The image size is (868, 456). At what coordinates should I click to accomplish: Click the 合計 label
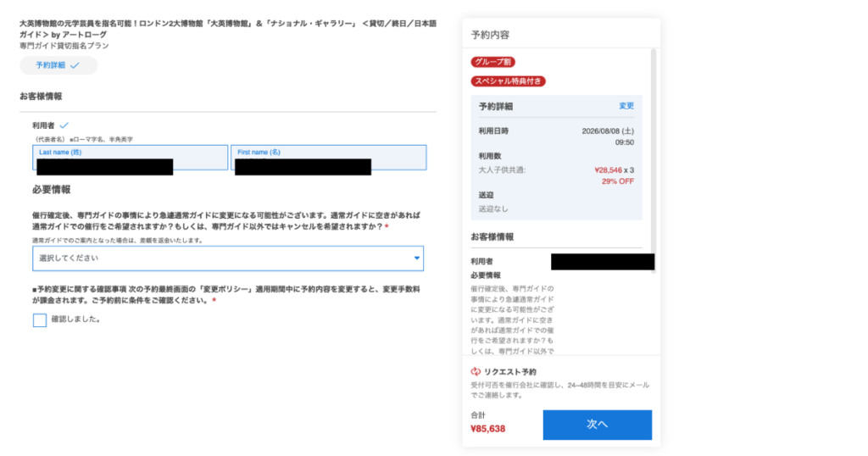point(478,415)
